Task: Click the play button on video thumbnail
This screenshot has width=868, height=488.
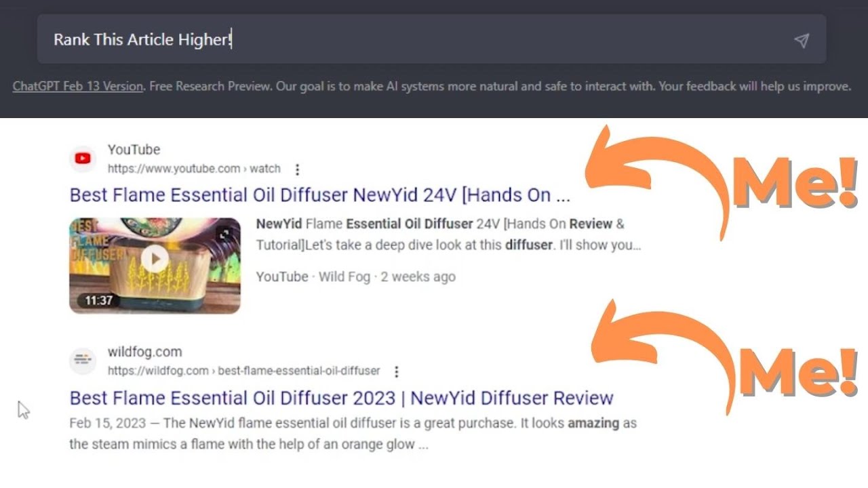Action: click(155, 258)
